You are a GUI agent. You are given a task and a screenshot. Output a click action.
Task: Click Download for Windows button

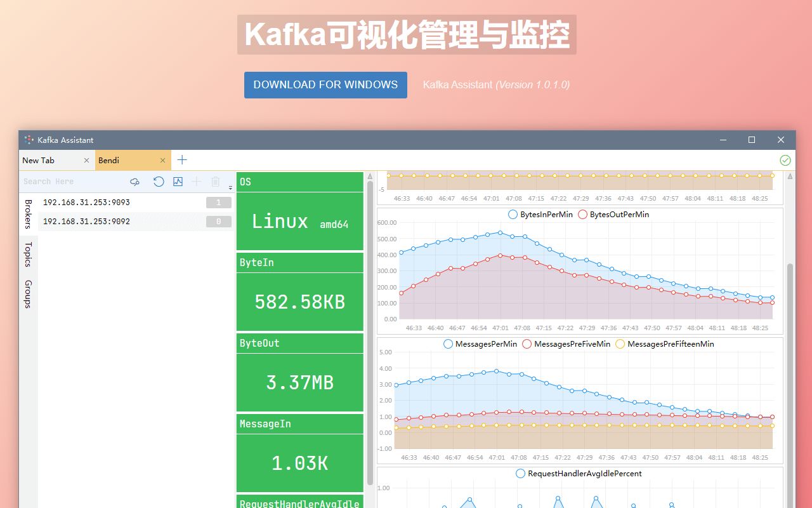pos(325,85)
